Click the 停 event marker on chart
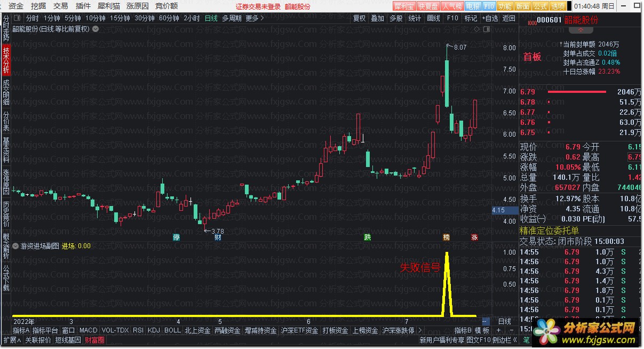644x349 pixels. [177, 237]
